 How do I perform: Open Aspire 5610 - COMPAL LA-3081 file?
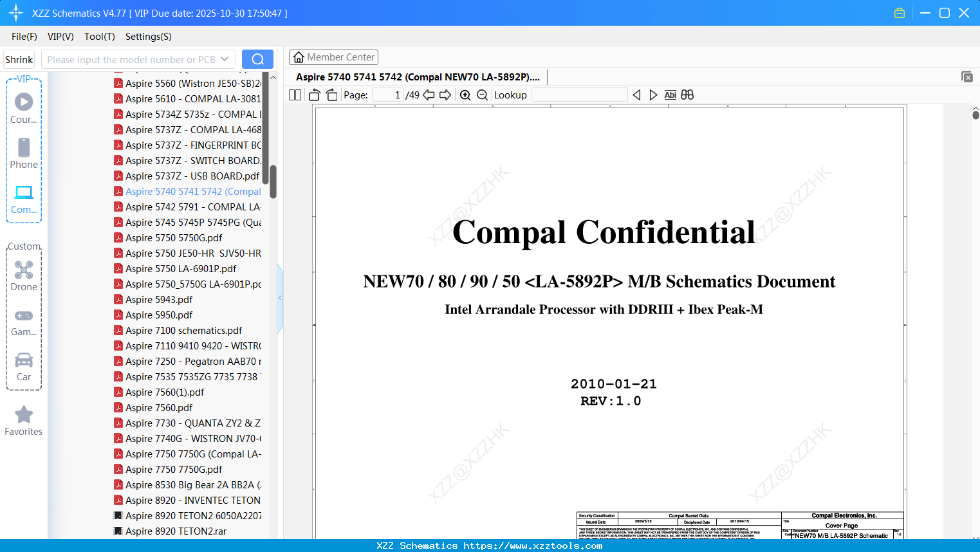coord(187,98)
